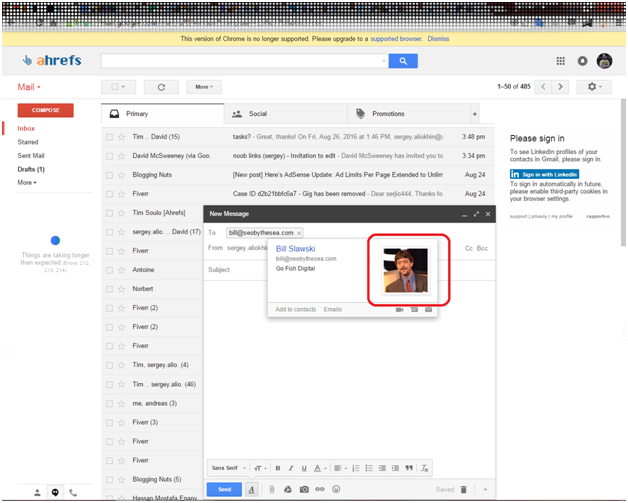Click the Send button
This screenshot has height=503, width=628.
(x=224, y=489)
